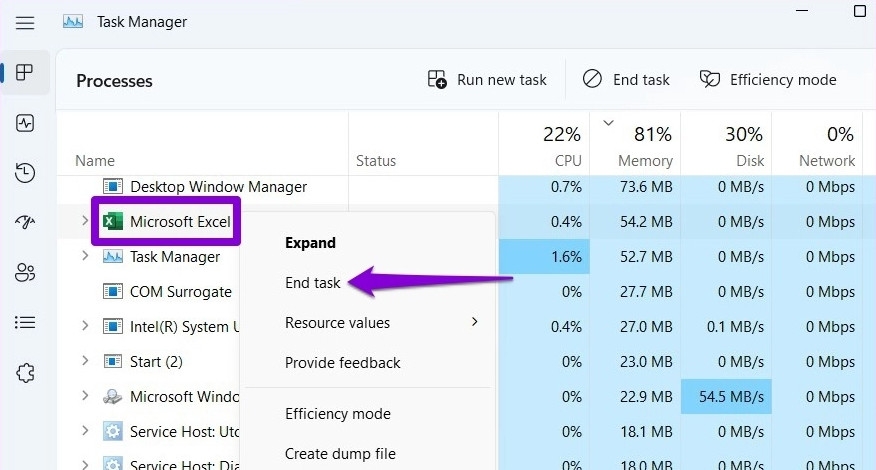Open Startup apps in sidebar
Screen dimensions: 876x470
coord(25,222)
